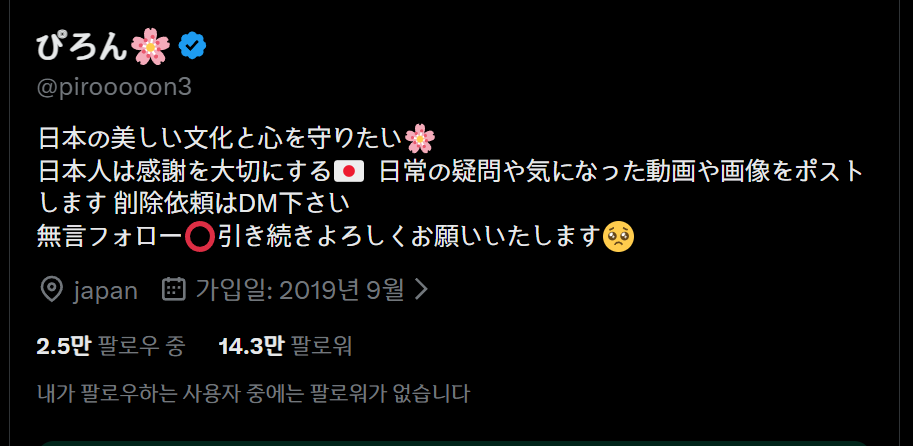Expand join date details with the chevron
Image resolution: width=913 pixels, height=446 pixels.
point(422,289)
